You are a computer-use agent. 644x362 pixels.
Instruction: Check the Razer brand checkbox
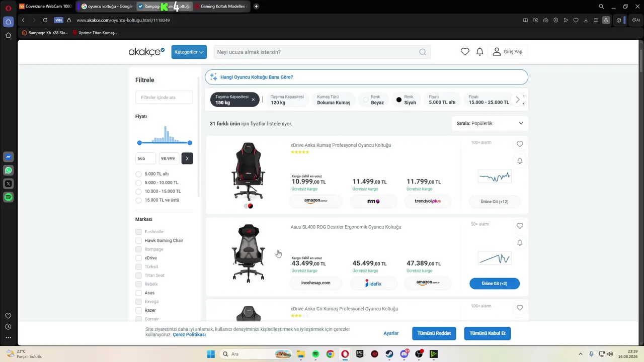pos(138,310)
